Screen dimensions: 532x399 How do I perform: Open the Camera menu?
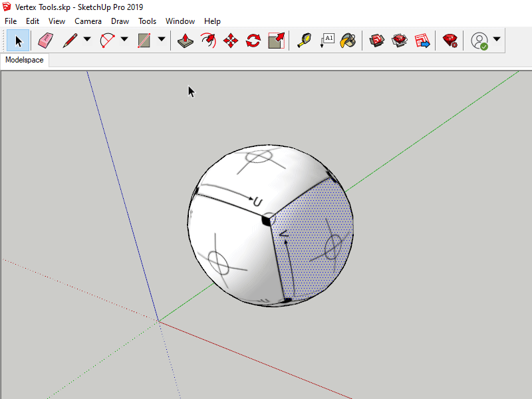pyautogui.click(x=88, y=21)
